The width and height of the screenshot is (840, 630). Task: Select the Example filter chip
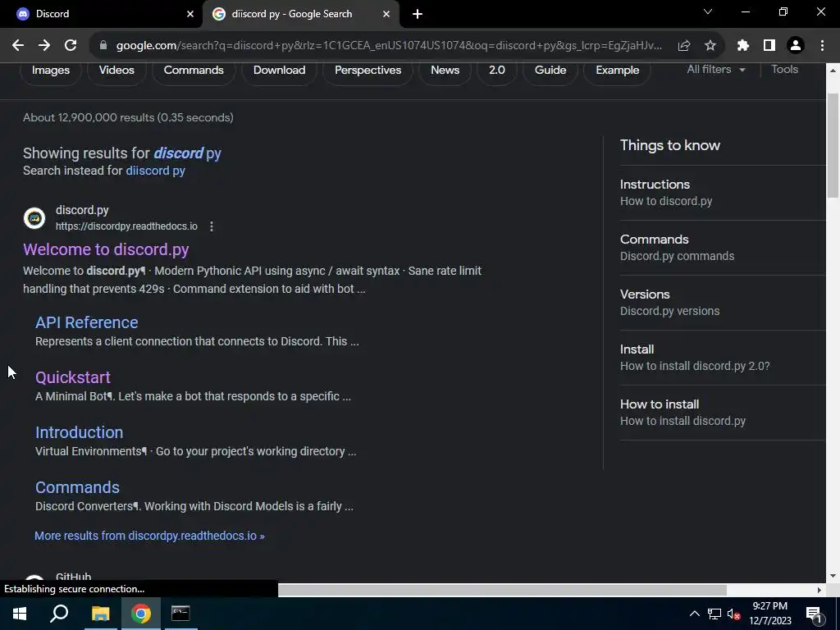[x=617, y=71]
